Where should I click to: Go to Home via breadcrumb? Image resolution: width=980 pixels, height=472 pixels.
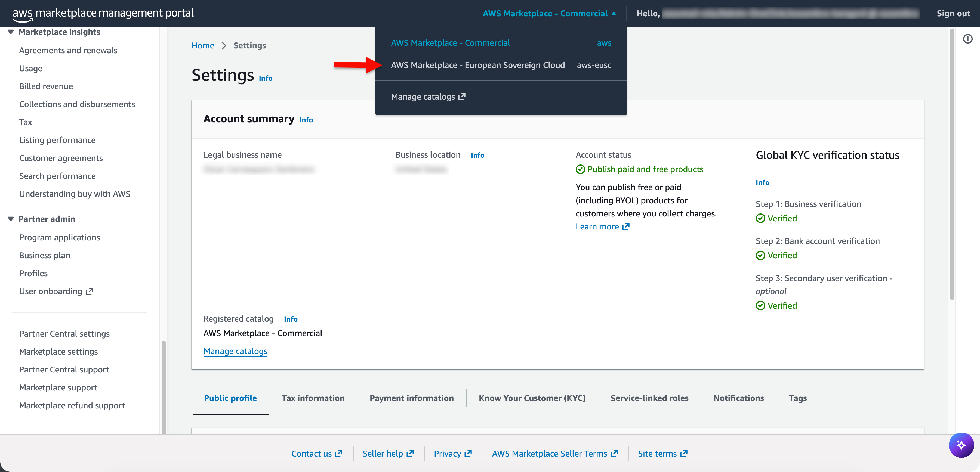(x=203, y=46)
